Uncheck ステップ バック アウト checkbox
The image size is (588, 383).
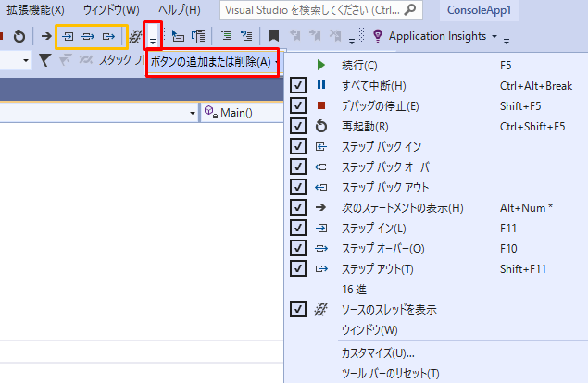(298, 187)
